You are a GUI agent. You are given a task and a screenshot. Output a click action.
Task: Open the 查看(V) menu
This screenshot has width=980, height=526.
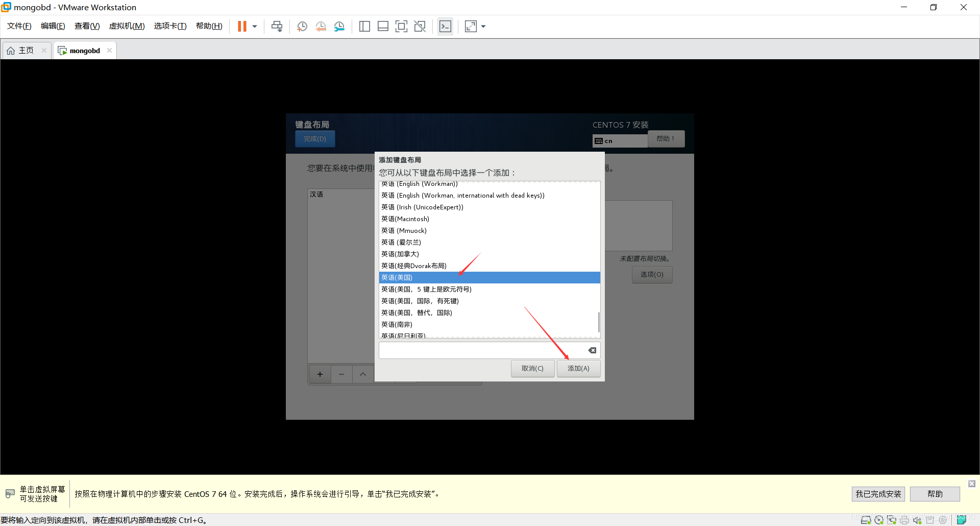pos(87,26)
